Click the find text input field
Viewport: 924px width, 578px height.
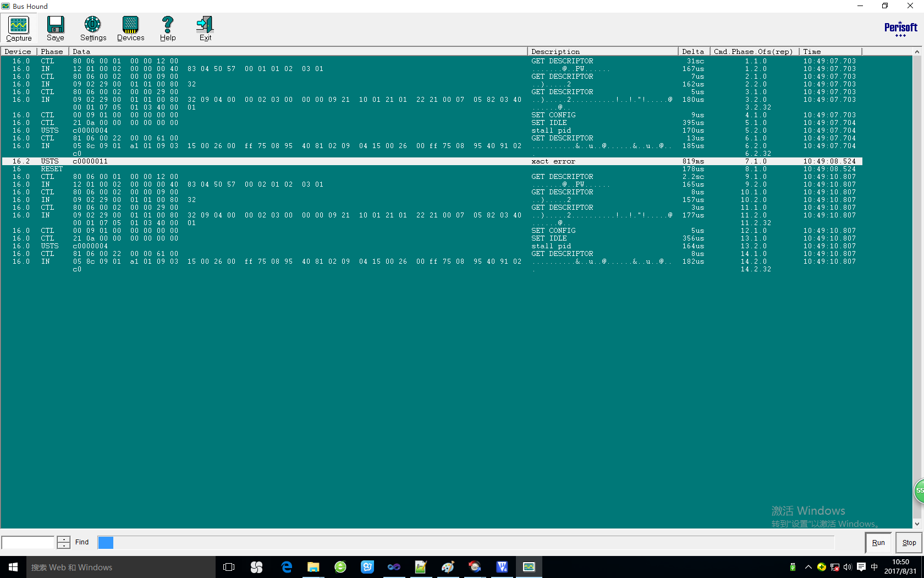28,543
